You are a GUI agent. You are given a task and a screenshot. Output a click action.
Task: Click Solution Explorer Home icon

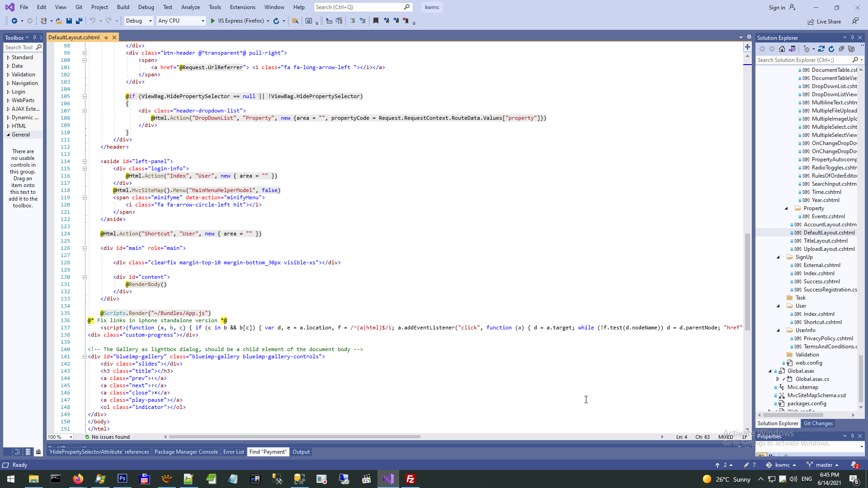[x=782, y=49]
